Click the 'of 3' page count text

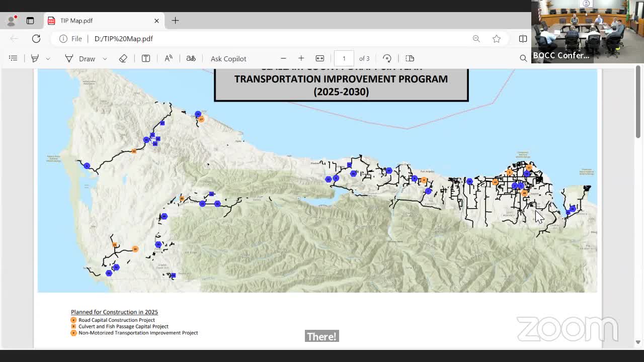tap(364, 59)
